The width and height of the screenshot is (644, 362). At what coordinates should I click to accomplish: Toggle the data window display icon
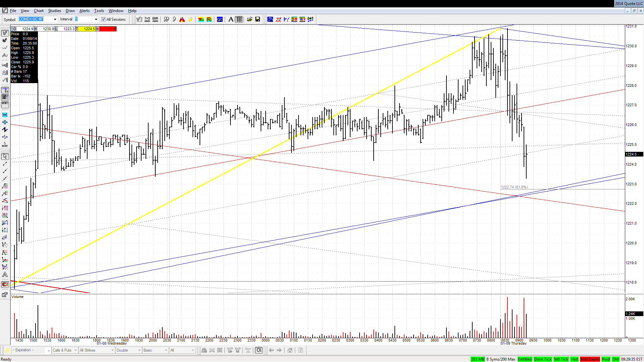pos(5,98)
